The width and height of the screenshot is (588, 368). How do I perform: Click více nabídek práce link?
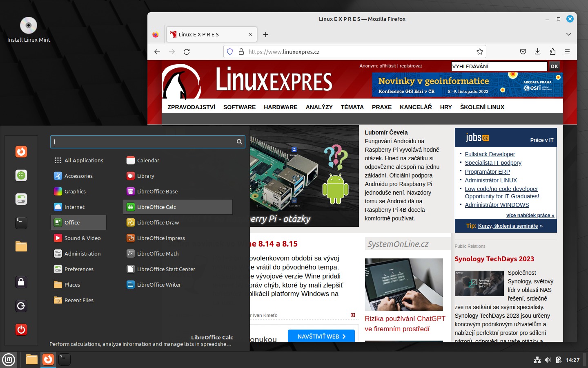530,215
